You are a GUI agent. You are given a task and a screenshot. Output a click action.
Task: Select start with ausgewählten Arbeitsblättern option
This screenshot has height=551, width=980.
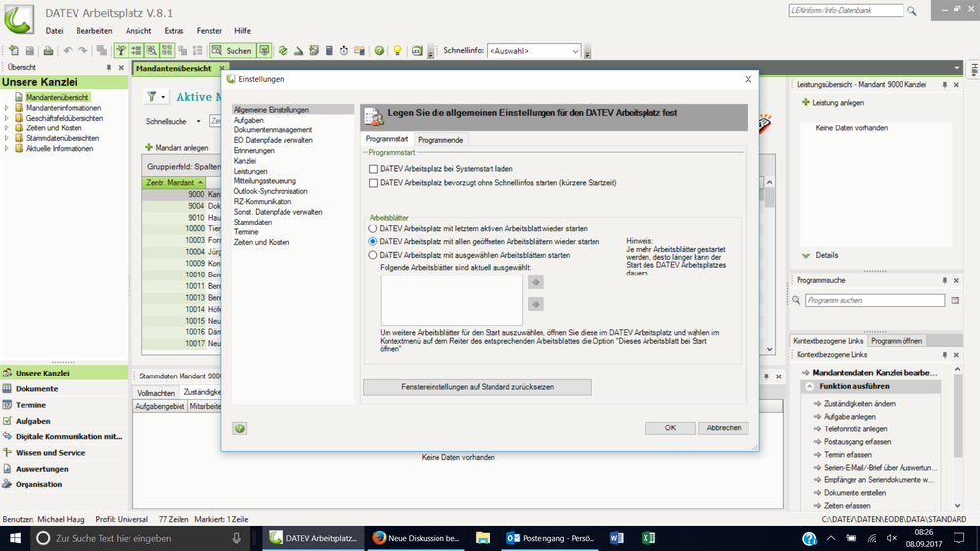pyautogui.click(x=373, y=255)
